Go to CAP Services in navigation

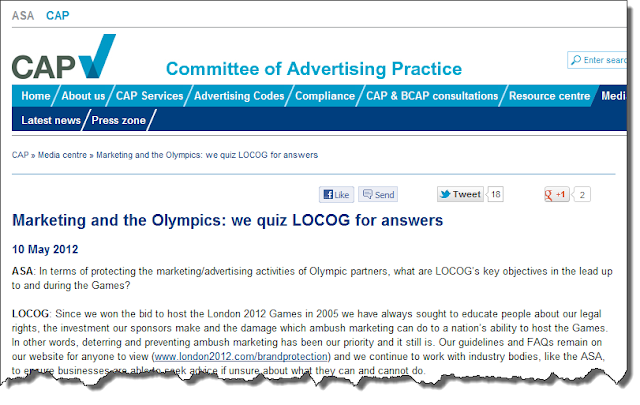[149, 96]
